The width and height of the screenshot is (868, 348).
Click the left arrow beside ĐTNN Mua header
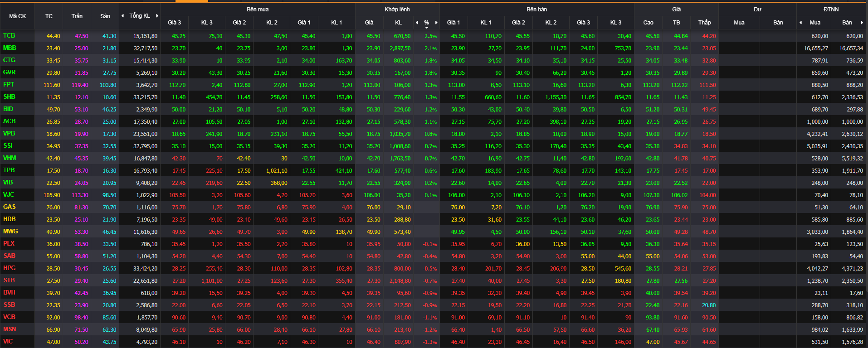tap(800, 23)
